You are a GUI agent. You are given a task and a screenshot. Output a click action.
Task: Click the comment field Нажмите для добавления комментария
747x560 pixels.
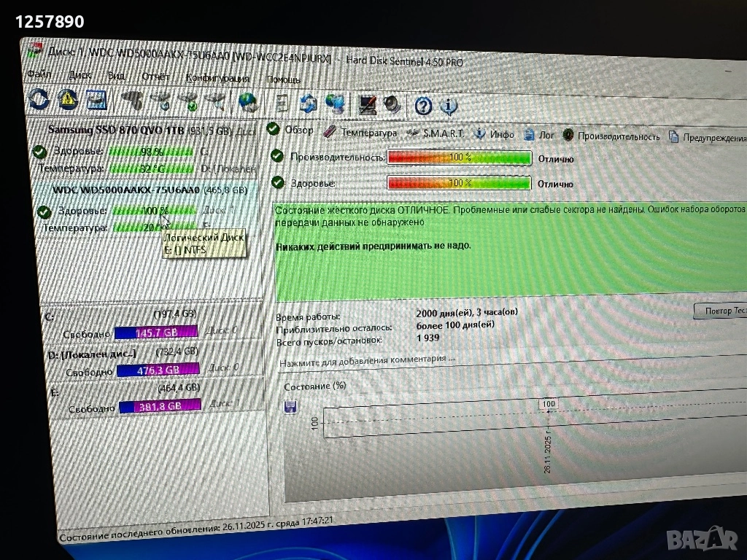pyautogui.click(x=367, y=360)
